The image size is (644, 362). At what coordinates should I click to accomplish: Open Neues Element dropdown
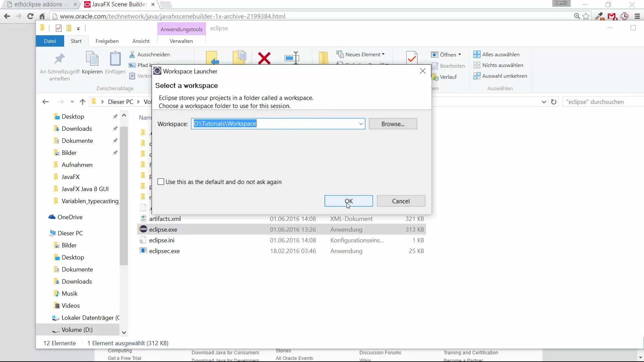(x=361, y=54)
